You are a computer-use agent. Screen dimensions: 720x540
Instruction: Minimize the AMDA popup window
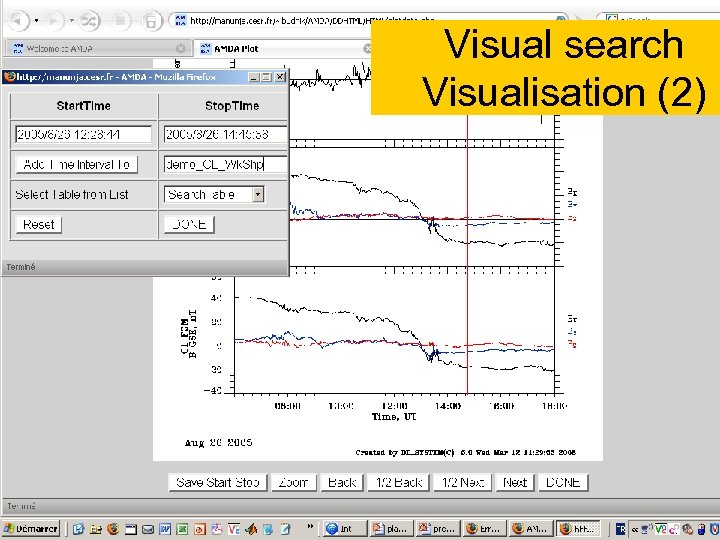(x=254, y=77)
